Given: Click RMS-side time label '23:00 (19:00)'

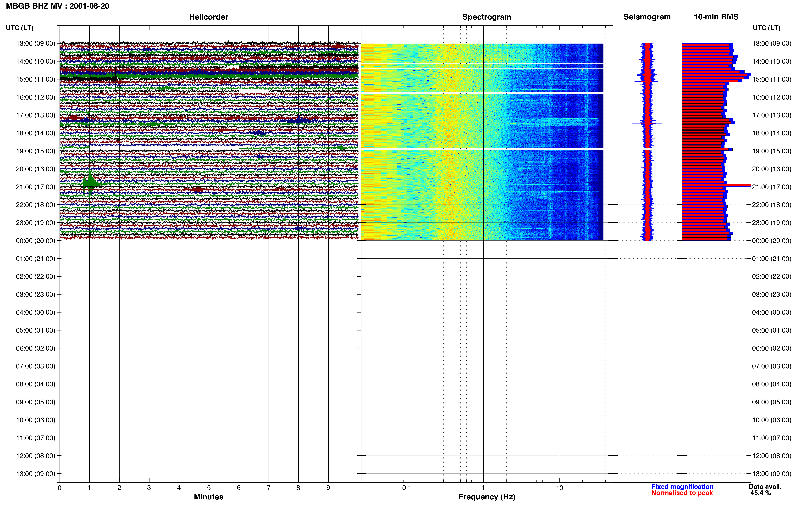Looking at the screenshot, I should point(772,223).
